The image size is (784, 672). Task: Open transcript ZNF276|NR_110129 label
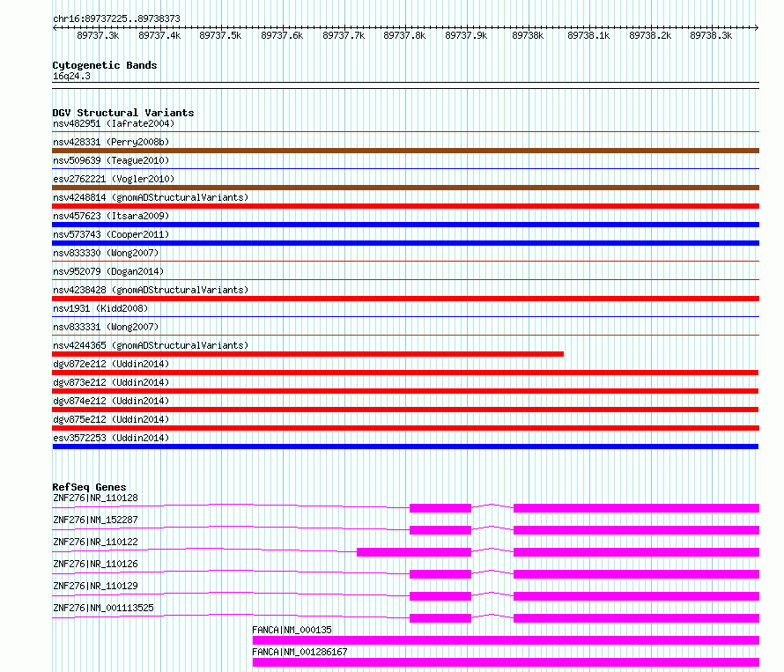pyautogui.click(x=95, y=586)
